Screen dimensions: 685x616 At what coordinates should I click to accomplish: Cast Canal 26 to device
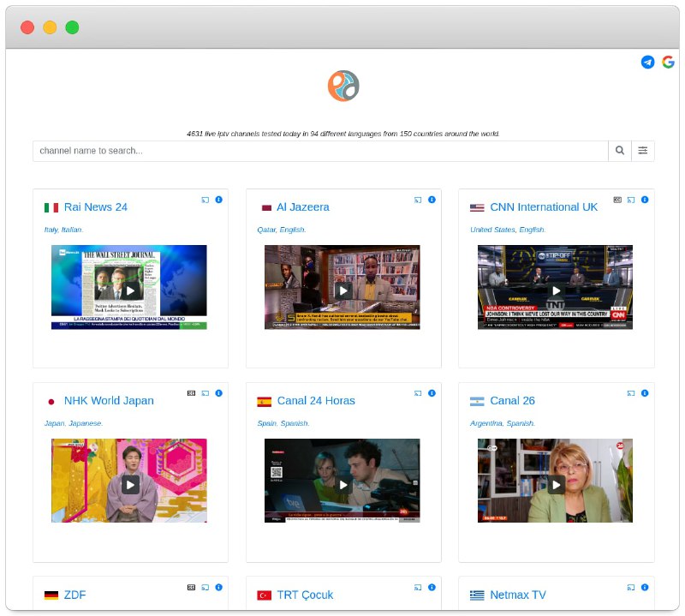click(x=631, y=393)
